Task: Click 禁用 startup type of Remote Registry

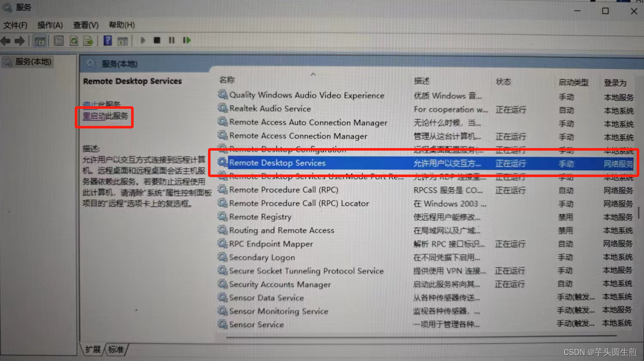Action: [565, 217]
